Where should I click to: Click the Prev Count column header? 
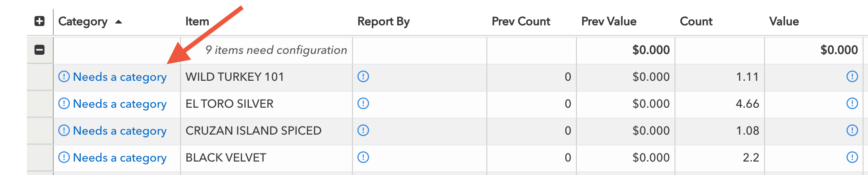(521, 22)
